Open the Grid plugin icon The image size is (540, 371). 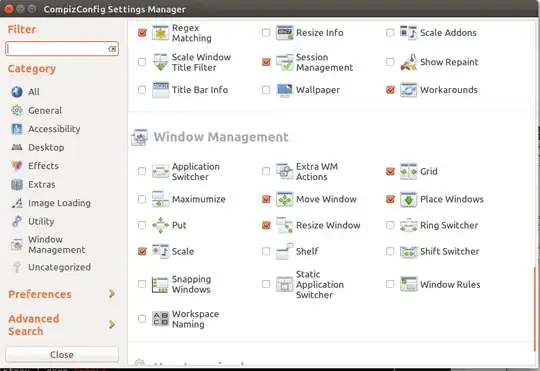[408, 171]
